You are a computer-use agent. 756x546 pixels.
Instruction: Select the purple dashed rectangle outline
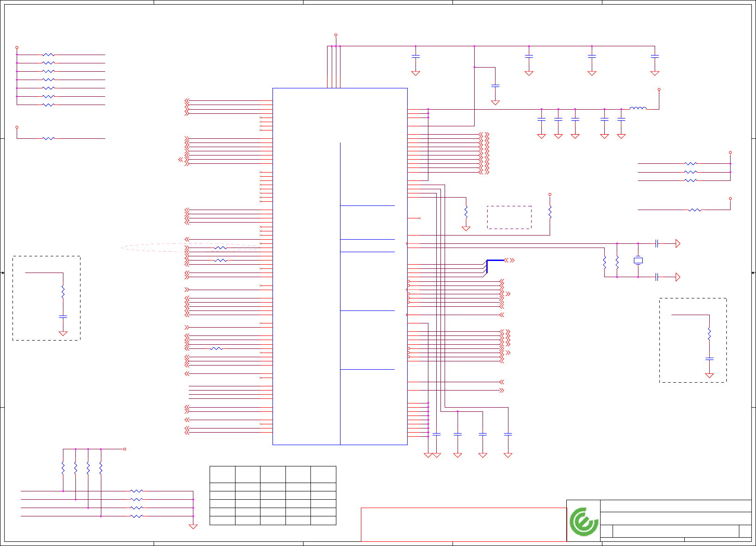(x=509, y=217)
